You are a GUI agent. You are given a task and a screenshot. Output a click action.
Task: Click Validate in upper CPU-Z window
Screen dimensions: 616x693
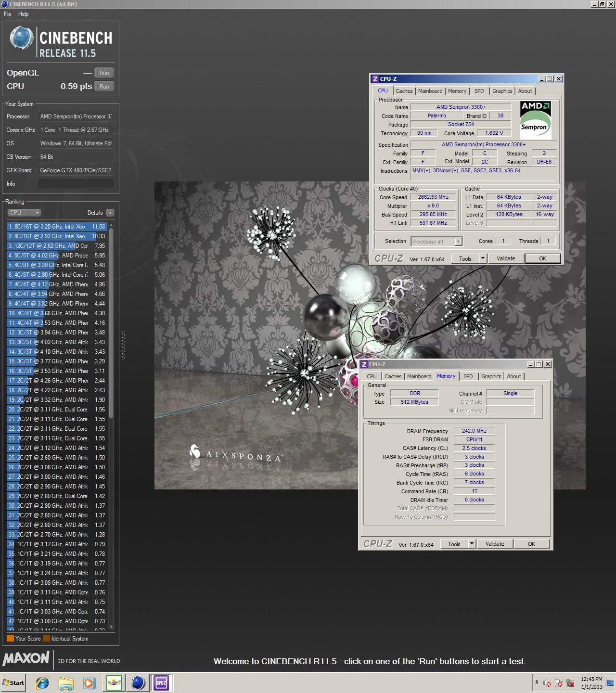pyautogui.click(x=506, y=259)
